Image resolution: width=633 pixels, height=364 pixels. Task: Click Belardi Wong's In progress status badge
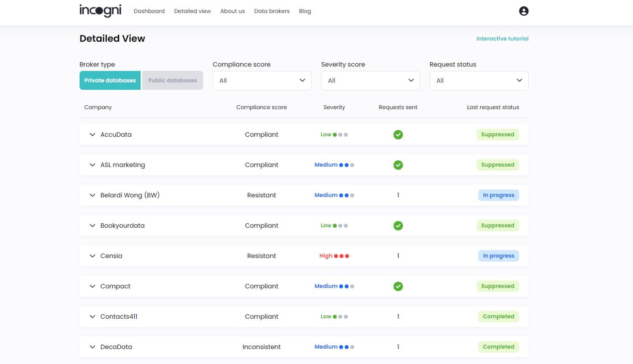tap(498, 195)
